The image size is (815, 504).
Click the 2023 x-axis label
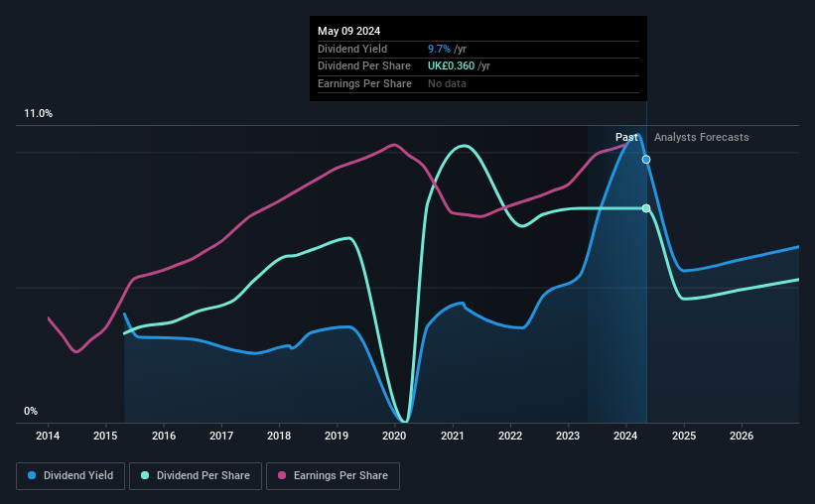pyautogui.click(x=568, y=436)
